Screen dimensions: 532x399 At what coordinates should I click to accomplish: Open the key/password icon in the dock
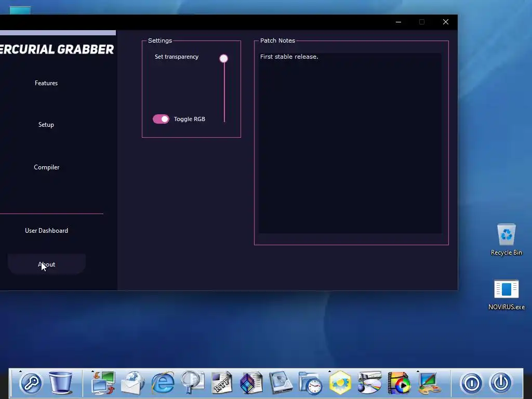tap(31, 383)
